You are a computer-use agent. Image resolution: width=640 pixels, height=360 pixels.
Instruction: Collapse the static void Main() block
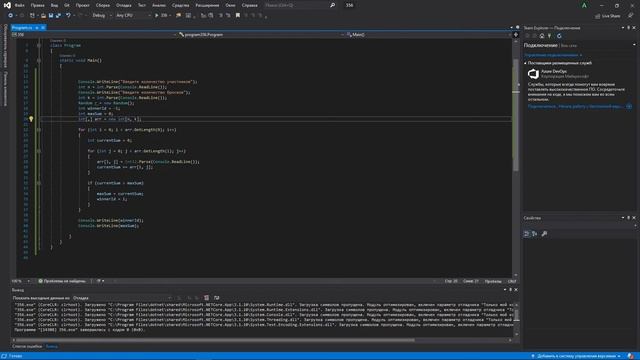(39, 60)
